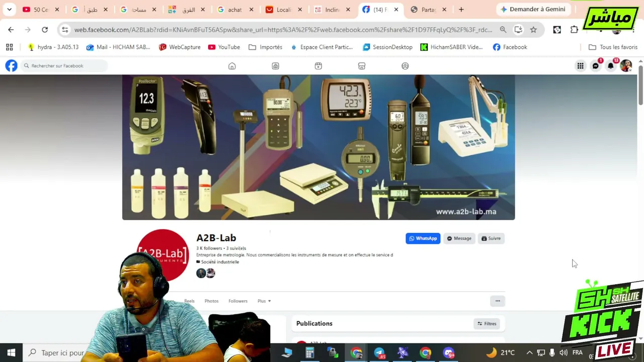644x362 pixels.
Task: Open the Facebook Marketplace icon
Action: pyautogui.click(x=362, y=66)
